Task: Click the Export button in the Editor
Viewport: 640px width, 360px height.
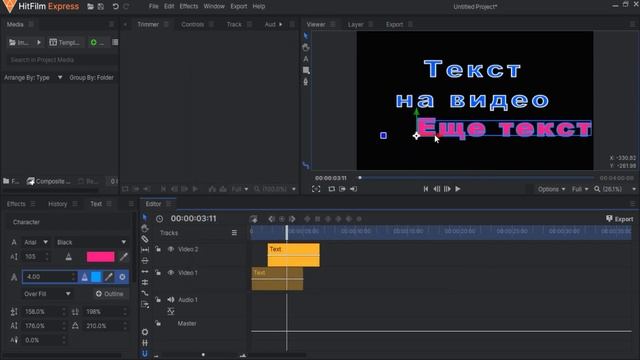Action: coord(620,219)
